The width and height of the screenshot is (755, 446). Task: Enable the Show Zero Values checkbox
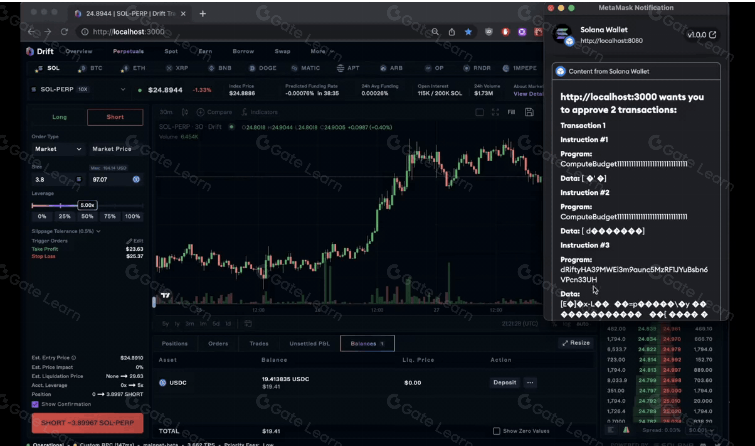pyautogui.click(x=497, y=430)
